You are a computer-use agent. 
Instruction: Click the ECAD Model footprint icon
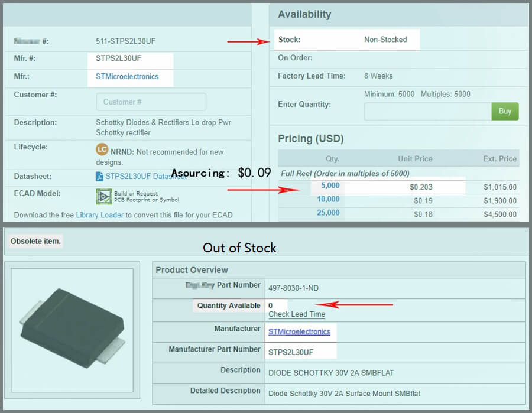pos(104,196)
